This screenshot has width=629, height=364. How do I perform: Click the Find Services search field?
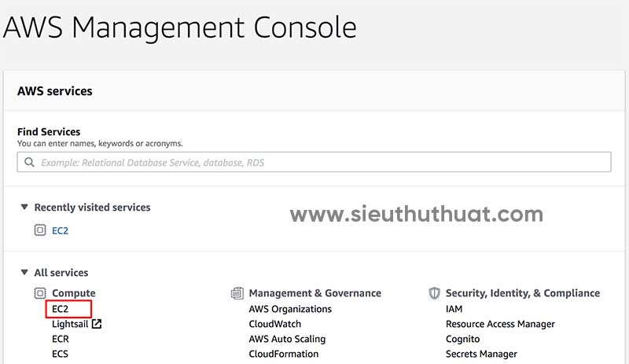(314, 162)
